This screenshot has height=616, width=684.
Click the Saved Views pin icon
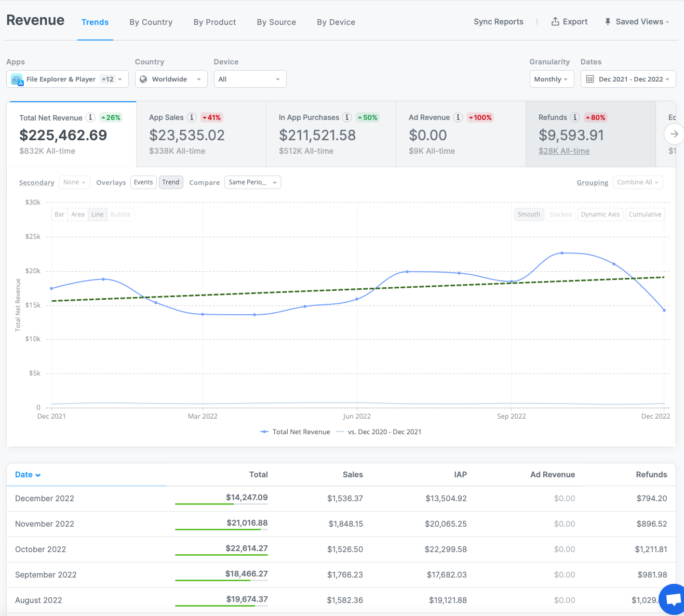coord(608,22)
